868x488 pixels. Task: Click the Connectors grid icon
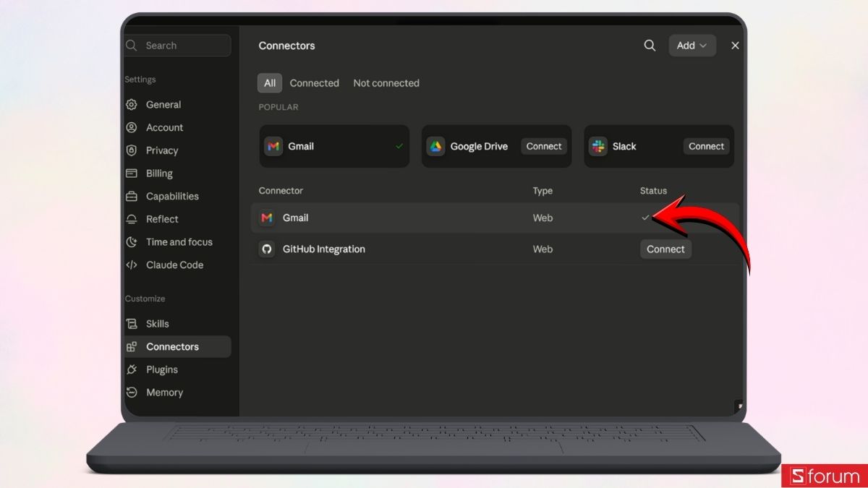click(x=132, y=347)
